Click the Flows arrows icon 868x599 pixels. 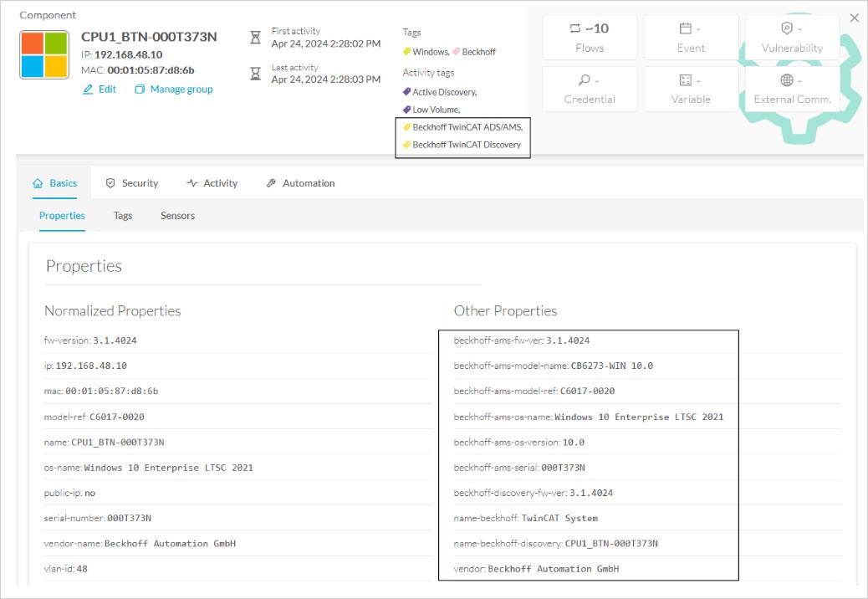[x=575, y=28]
